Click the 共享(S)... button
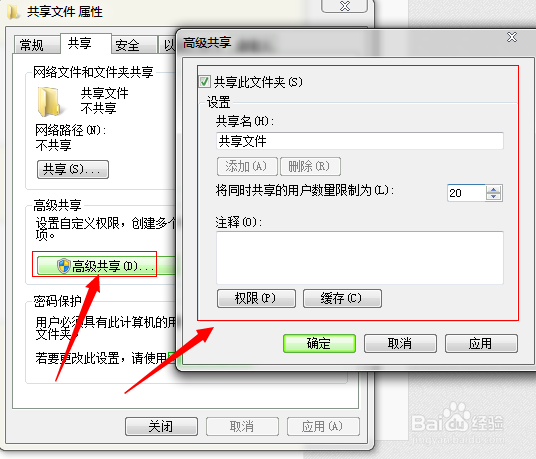This screenshot has width=536, height=459. click(73, 170)
